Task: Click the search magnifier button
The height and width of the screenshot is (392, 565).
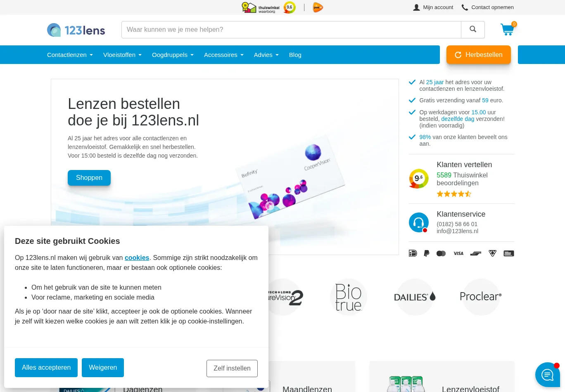Action: 473,30
